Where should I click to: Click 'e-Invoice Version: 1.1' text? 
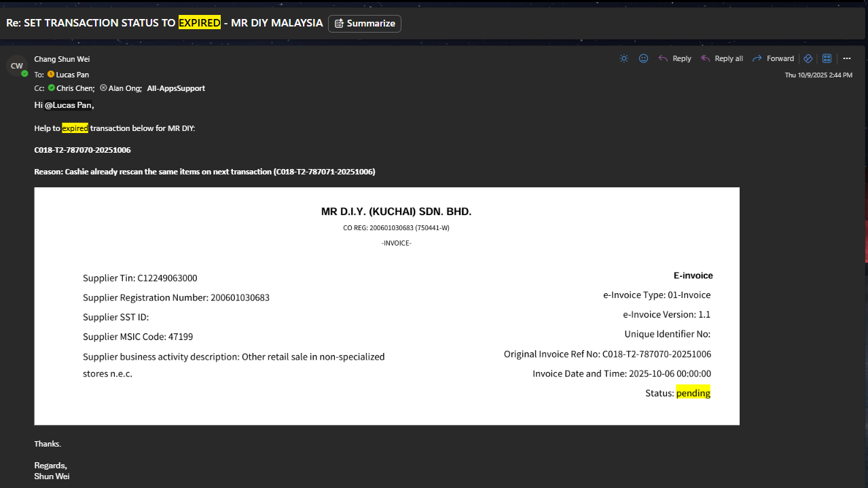pos(666,315)
